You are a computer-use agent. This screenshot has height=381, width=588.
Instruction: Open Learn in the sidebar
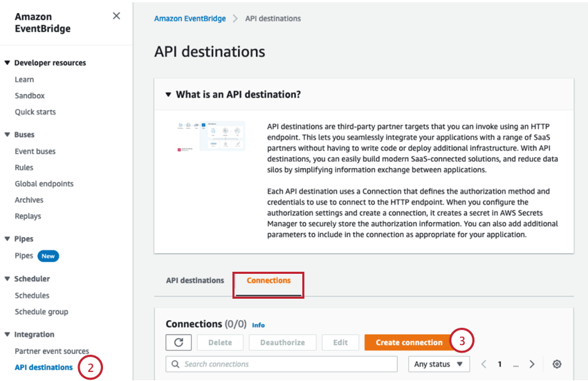click(24, 80)
